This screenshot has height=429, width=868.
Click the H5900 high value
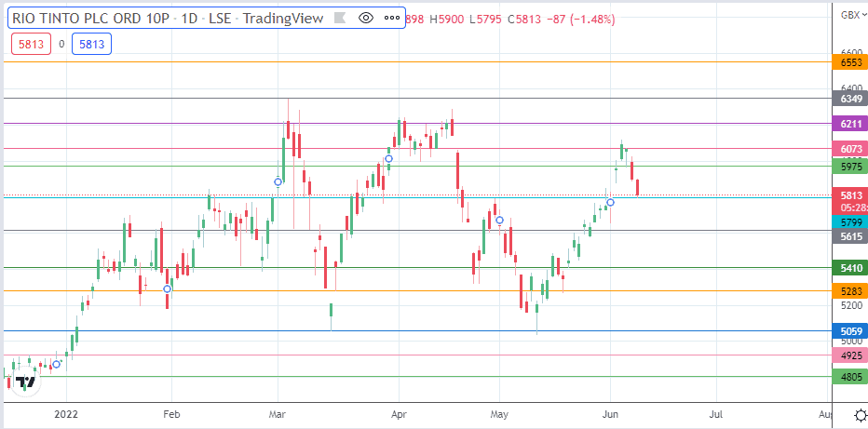pyautogui.click(x=447, y=20)
